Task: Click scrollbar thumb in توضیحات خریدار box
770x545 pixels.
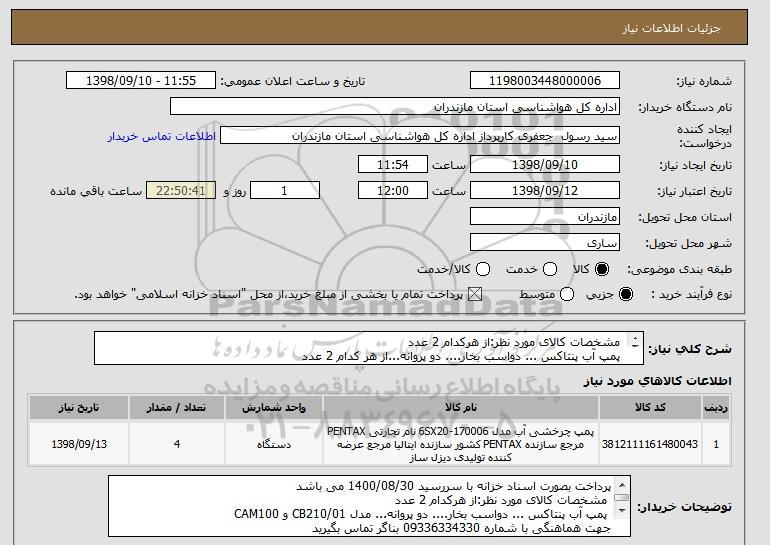Action: tap(622, 498)
